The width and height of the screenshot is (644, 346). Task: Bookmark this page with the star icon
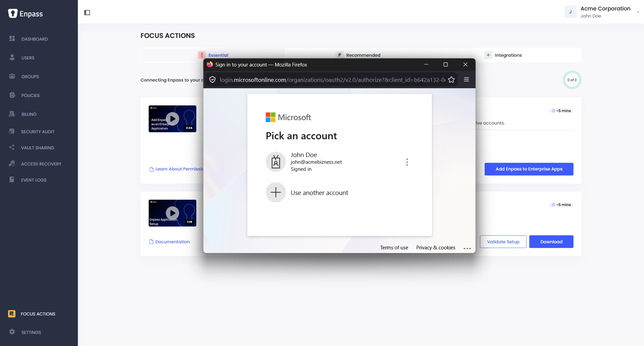[451, 80]
